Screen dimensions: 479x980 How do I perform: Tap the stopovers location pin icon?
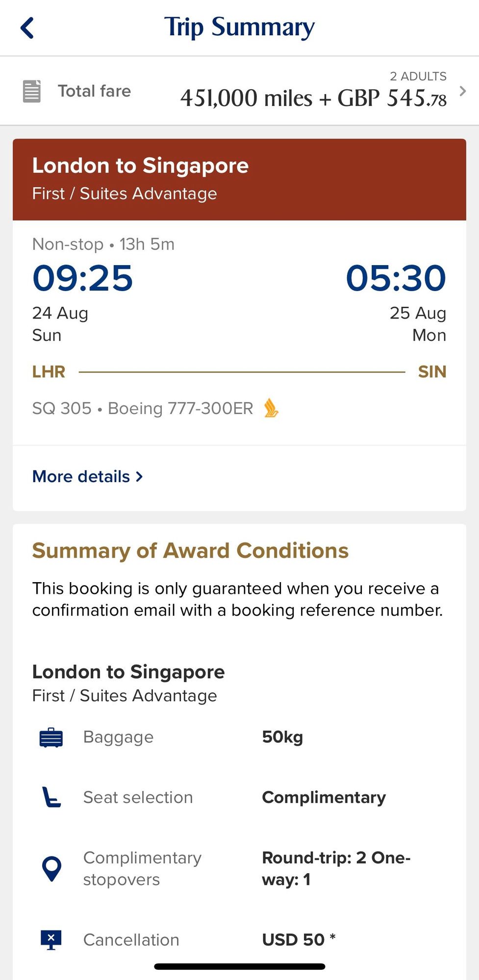(51, 868)
